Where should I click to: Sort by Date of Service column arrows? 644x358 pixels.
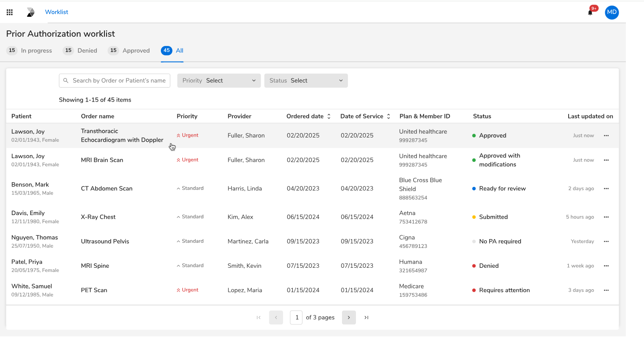(388, 116)
